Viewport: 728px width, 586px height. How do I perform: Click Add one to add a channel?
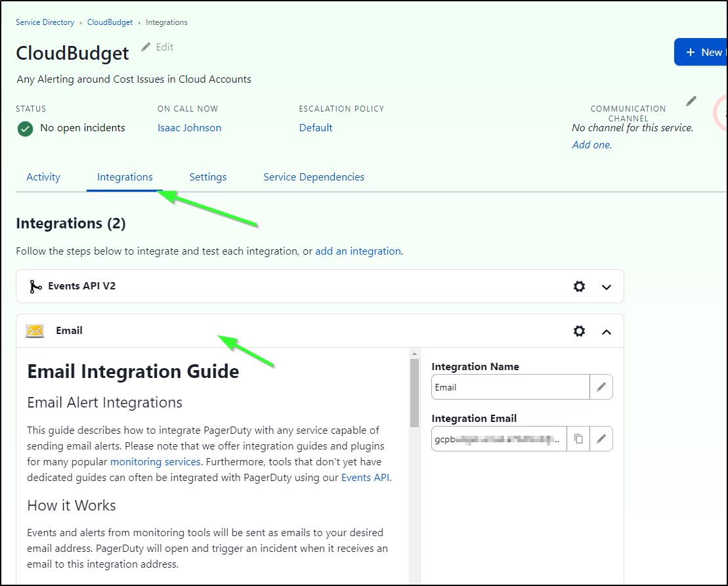pos(592,145)
